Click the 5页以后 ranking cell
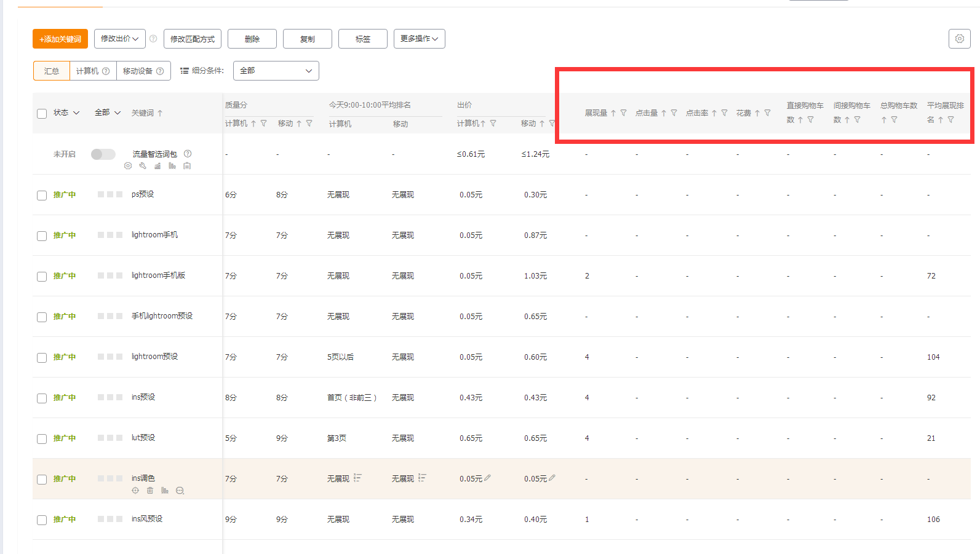 [x=340, y=357]
